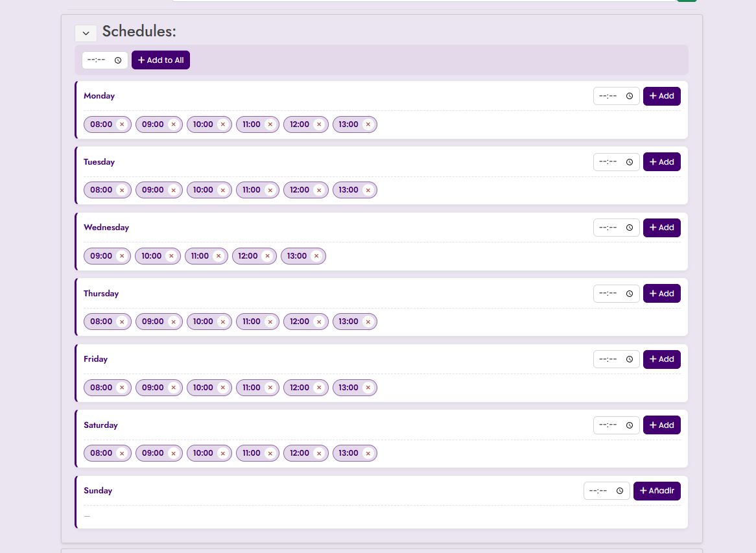Screen dimensions: 756x553
Task: Remove Wednesday's 11:00 time slot
Action: [219, 256]
